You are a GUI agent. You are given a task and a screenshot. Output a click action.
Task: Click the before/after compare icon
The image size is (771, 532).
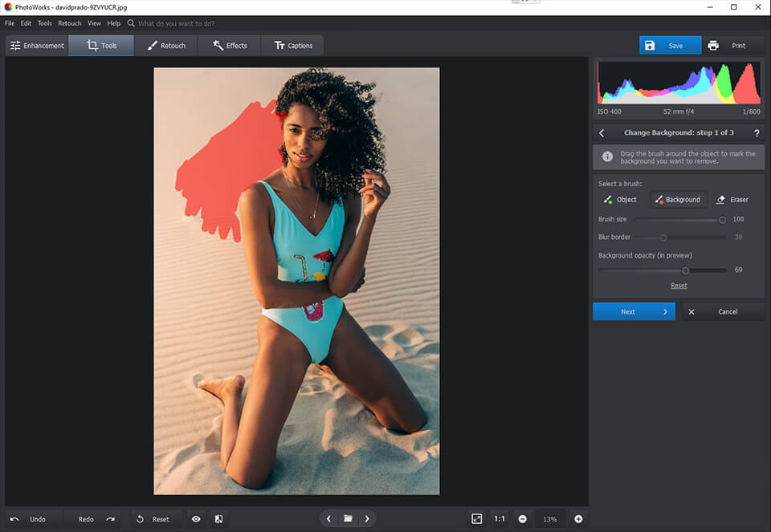tap(218, 519)
